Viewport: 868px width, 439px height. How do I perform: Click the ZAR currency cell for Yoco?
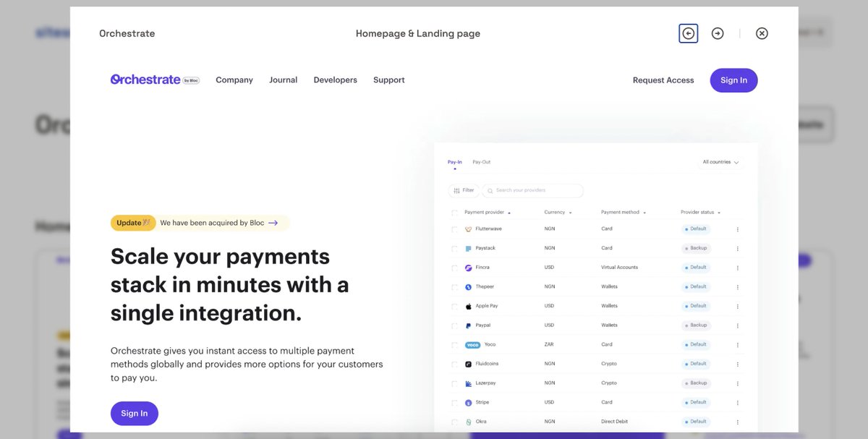click(549, 345)
